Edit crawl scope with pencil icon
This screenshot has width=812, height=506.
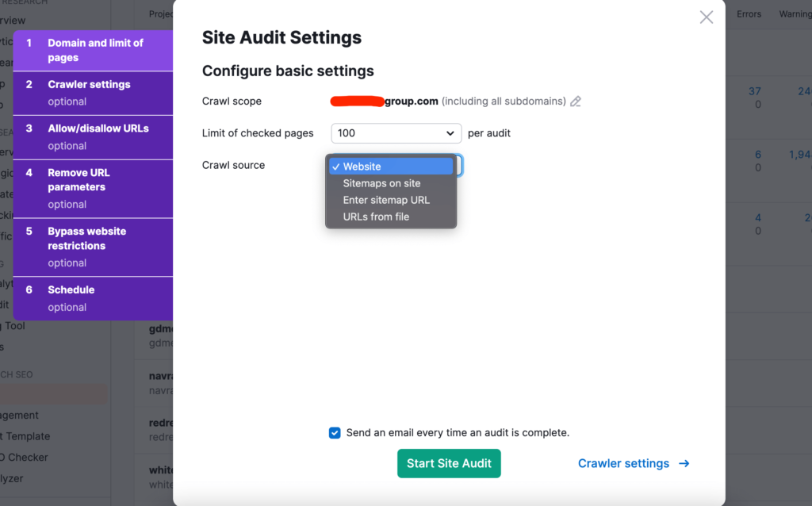point(576,102)
